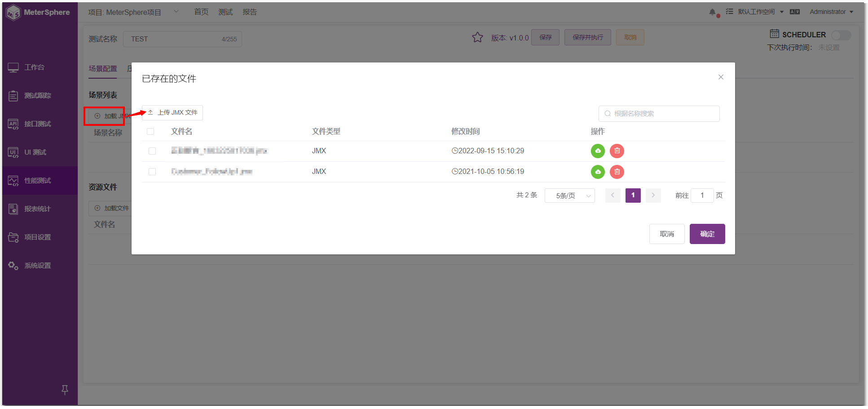Download the JMX file modified 2022-09-15
This screenshot has height=409, width=868.
click(x=598, y=151)
